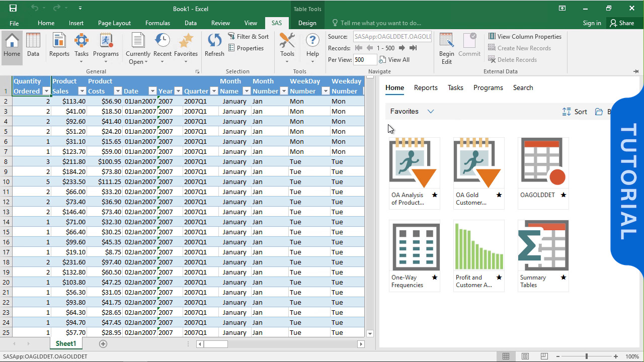Click the Begin Edit icon
Viewport: 644px width, 362px height.
446,48
